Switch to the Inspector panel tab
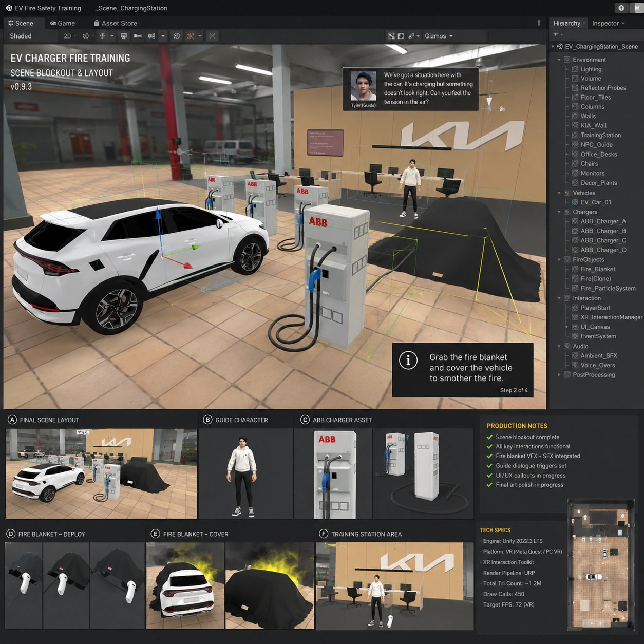Image resolution: width=644 pixels, height=644 pixels. click(x=608, y=23)
